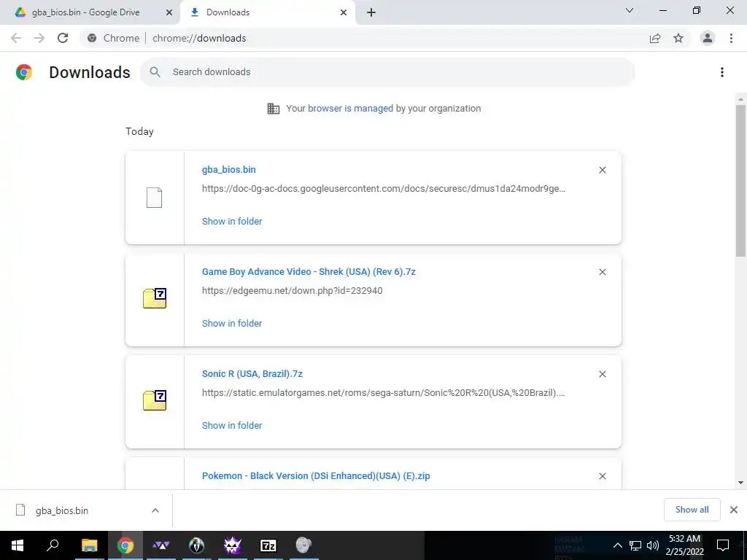
Task: Open Chrome's three-dot menu in toolbar
Action: (x=731, y=38)
